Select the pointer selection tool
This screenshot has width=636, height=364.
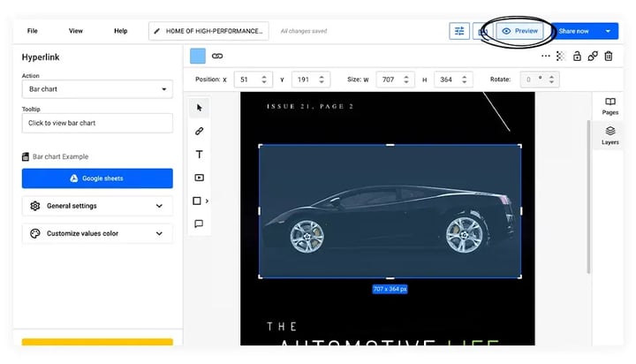point(199,108)
